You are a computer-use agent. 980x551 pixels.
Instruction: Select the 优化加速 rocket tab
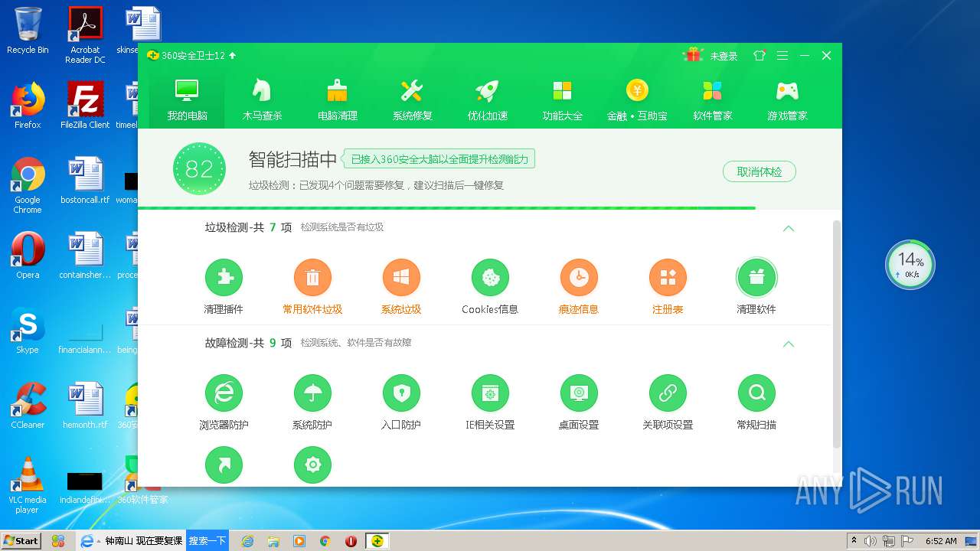487,99
